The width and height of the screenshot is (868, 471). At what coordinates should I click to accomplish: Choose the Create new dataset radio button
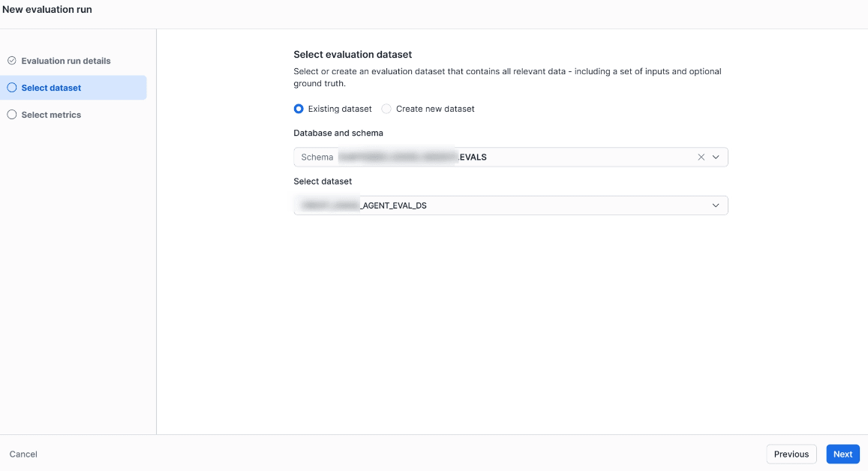(386, 109)
